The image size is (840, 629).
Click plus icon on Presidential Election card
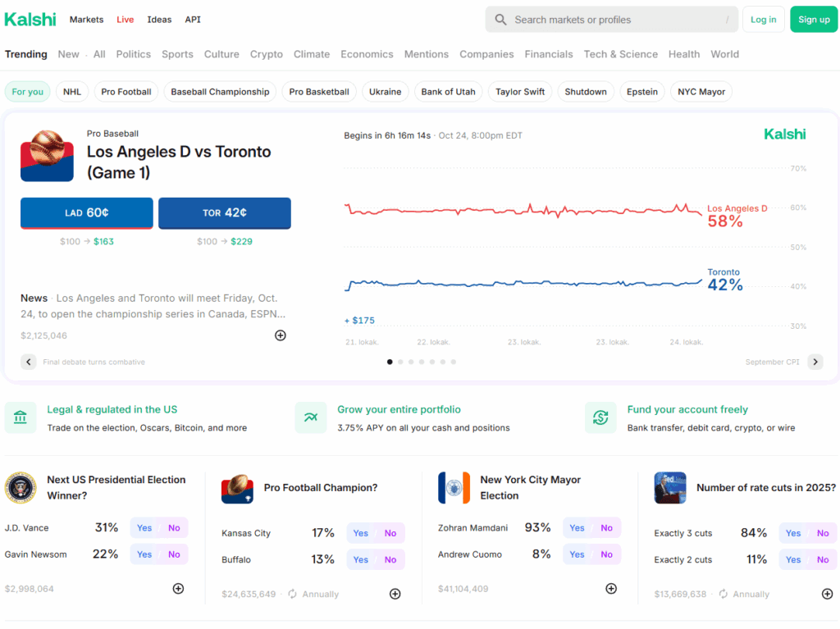178,588
